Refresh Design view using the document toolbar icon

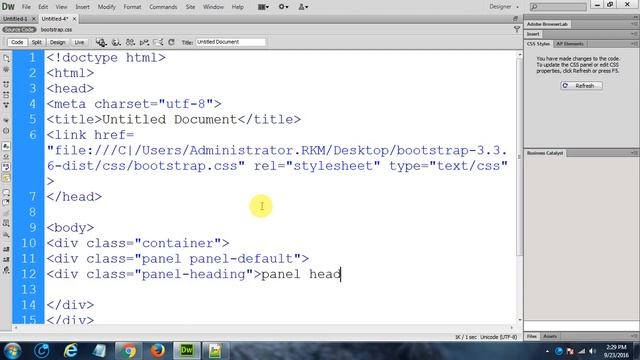(x=171, y=42)
